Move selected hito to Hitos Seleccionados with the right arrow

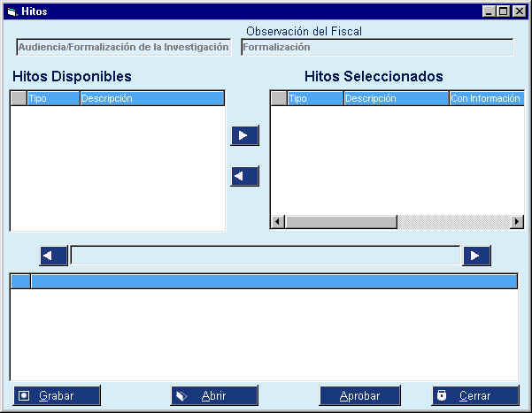click(x=244, y=135)
